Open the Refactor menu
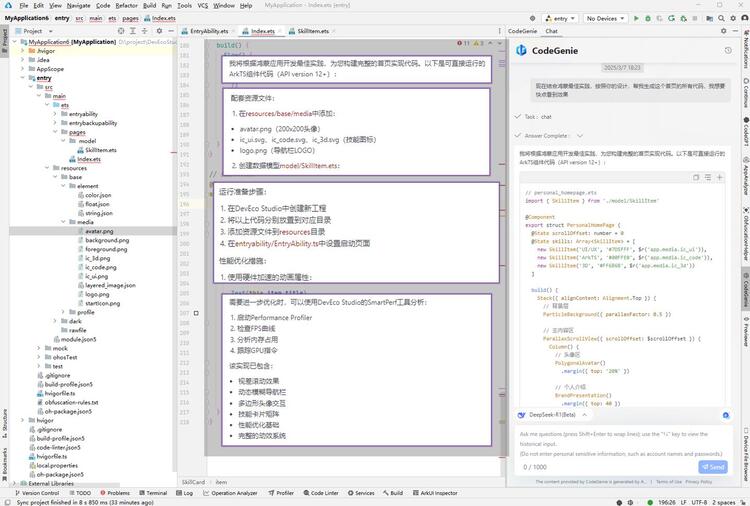The height and width of the screenshot is (506, 750). [126, 5]
